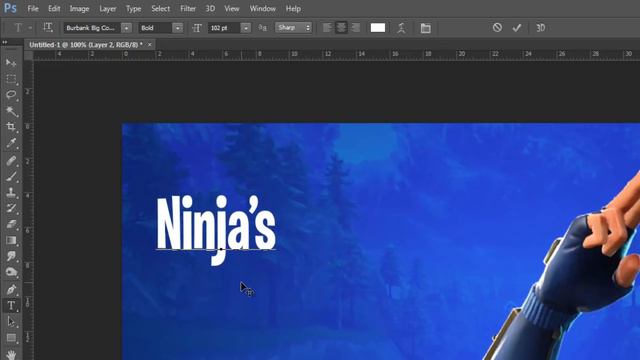Open the Layer menu
This screenshot has width=640, height=360.
tap(108, 8)
